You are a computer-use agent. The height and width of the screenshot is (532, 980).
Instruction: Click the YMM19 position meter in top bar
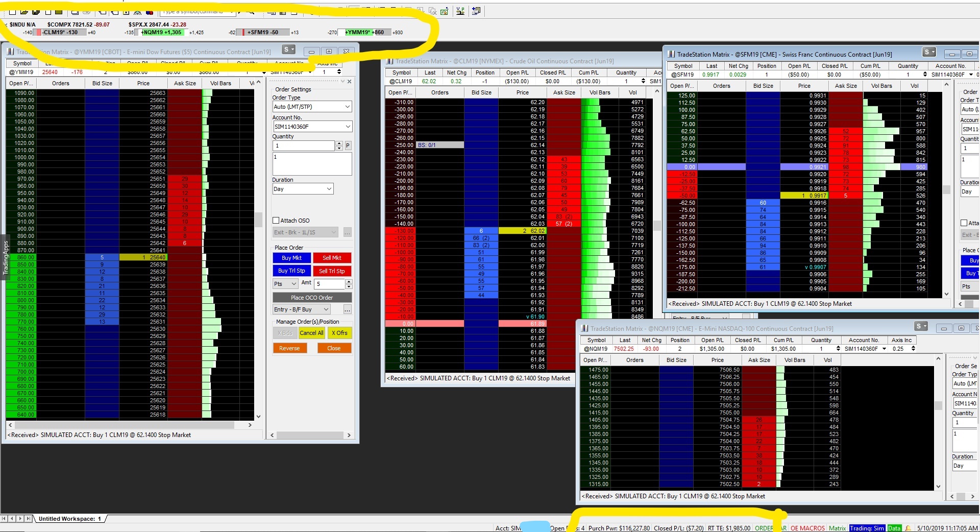pos(364,32)
